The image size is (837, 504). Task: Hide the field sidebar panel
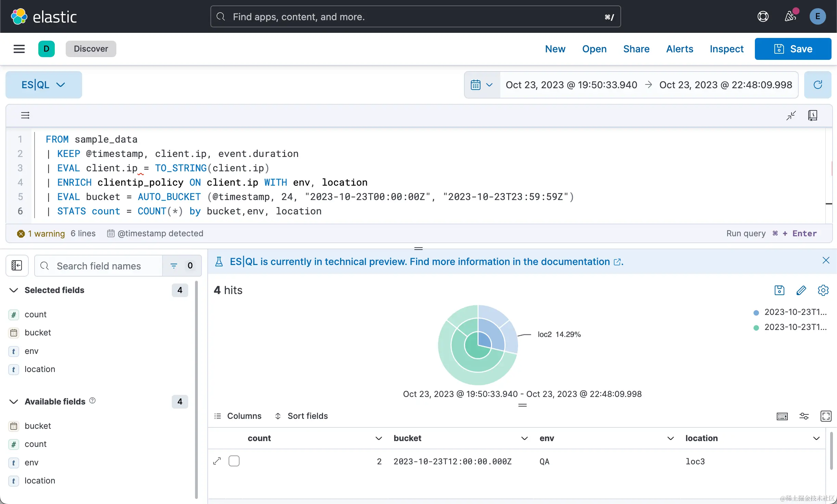tap(17, 266)
